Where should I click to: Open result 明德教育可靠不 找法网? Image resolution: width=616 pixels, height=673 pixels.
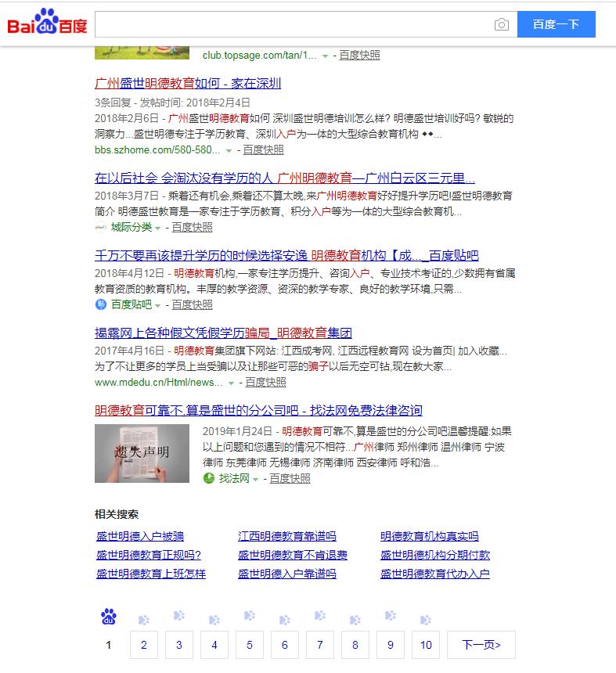pos(258,410)
